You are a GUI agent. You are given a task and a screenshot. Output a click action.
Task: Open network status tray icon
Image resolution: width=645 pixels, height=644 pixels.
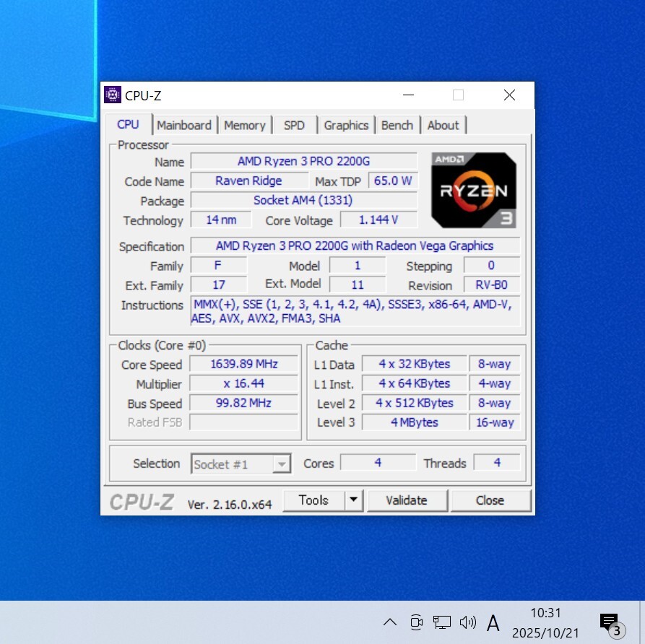coord(441,622)
